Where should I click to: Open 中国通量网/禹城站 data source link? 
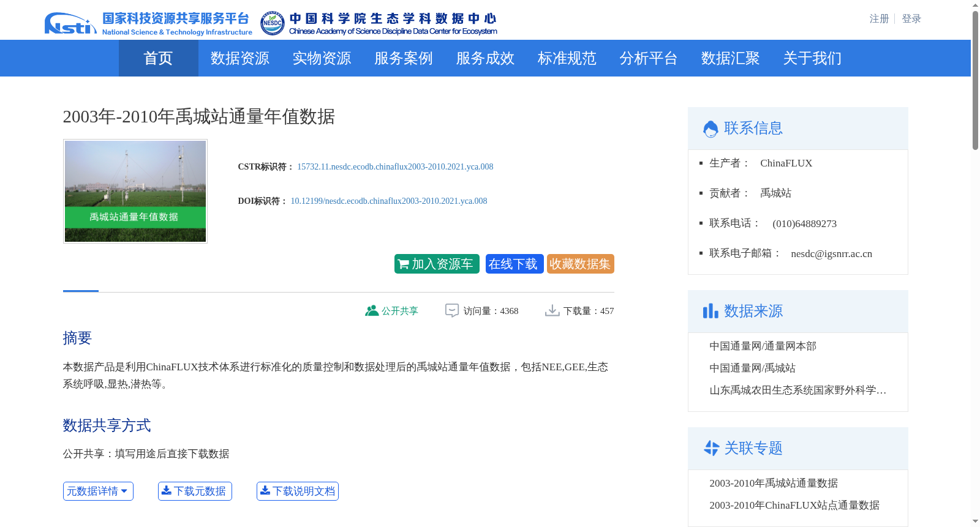tap(752, 368)
